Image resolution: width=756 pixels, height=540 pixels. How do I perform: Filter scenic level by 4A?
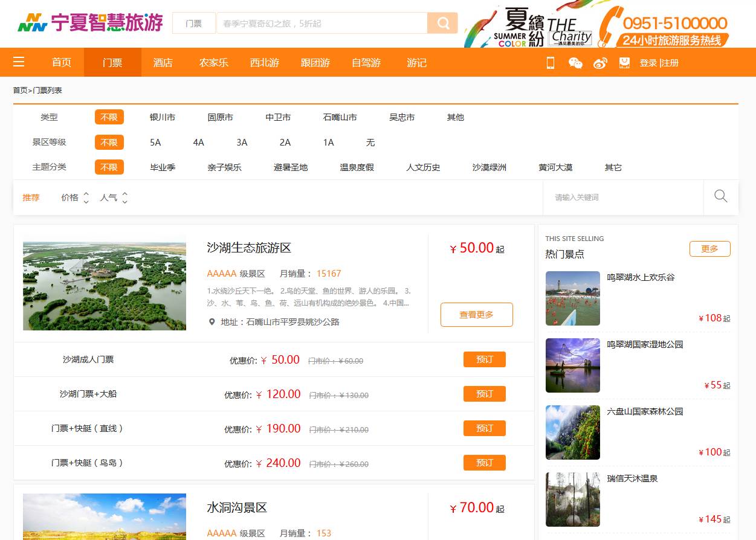[x=199, y=143]
